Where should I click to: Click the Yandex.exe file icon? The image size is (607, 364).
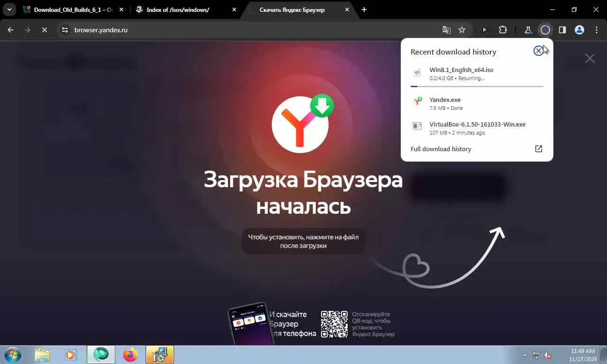click(417, 101)
